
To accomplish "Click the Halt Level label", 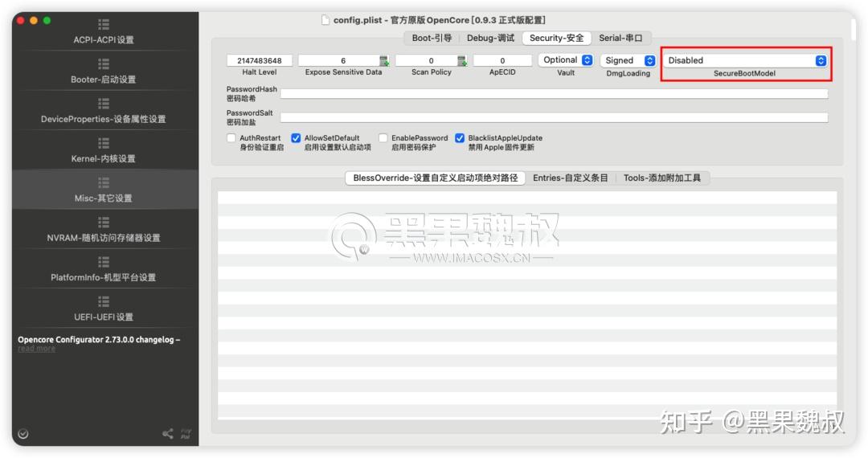I will click(260, 72).
